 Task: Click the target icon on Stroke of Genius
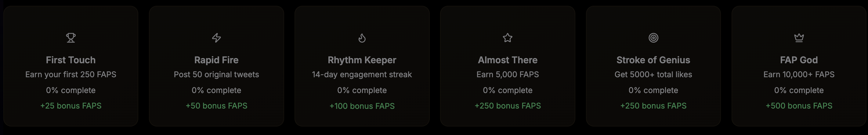pyautogui.click(x=653, y=38)
